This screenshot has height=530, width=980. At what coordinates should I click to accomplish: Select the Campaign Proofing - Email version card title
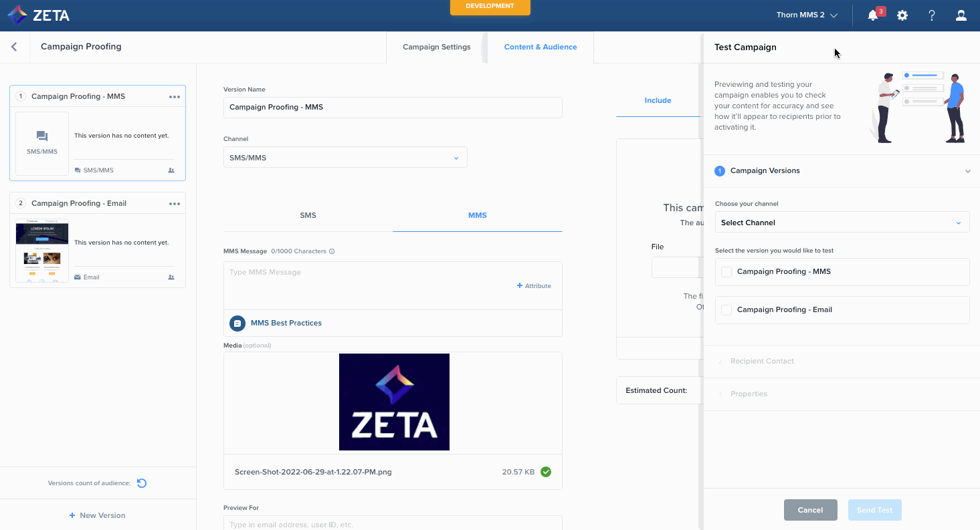79,203
